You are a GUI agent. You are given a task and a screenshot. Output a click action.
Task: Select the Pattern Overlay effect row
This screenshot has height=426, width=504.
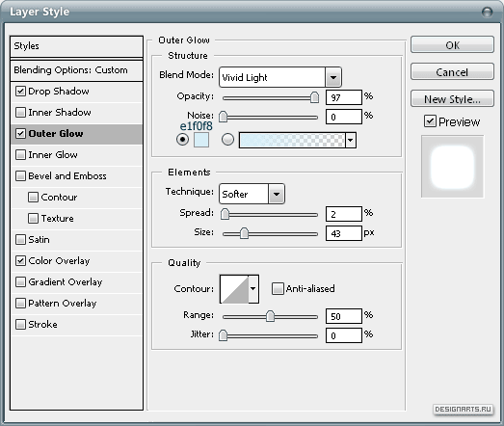pos(76,304)
